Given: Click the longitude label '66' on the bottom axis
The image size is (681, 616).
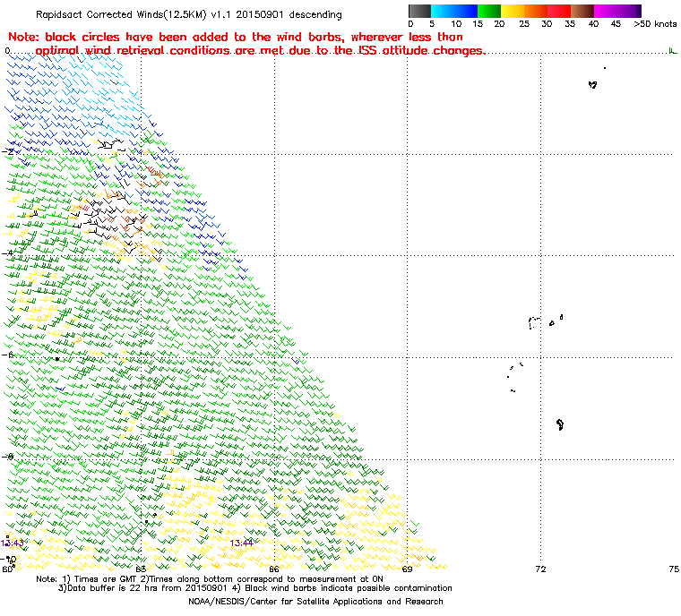Looking at the screenshot, I should click(273, 569).
